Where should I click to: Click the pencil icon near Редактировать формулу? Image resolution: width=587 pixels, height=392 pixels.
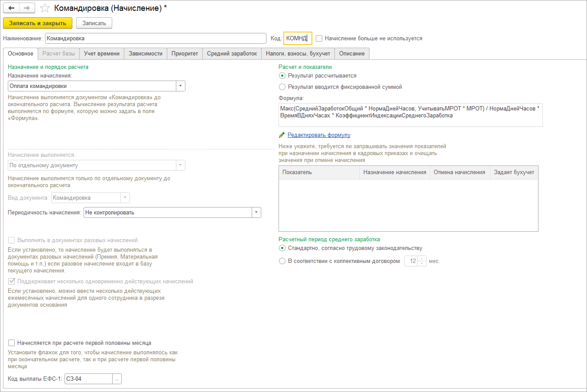pyautogui.click(x=282, y=135)
